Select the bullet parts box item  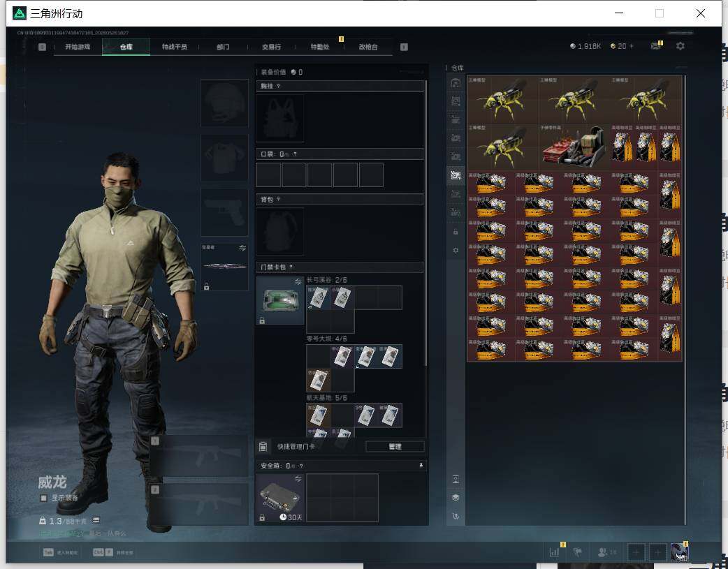(574, 147)
